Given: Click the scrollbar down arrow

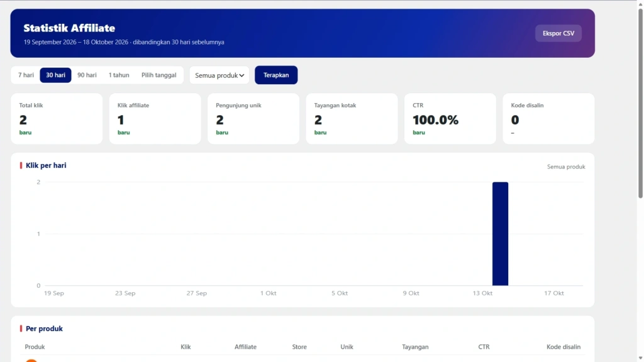Looking at the screenshot, I should (640, 358).
